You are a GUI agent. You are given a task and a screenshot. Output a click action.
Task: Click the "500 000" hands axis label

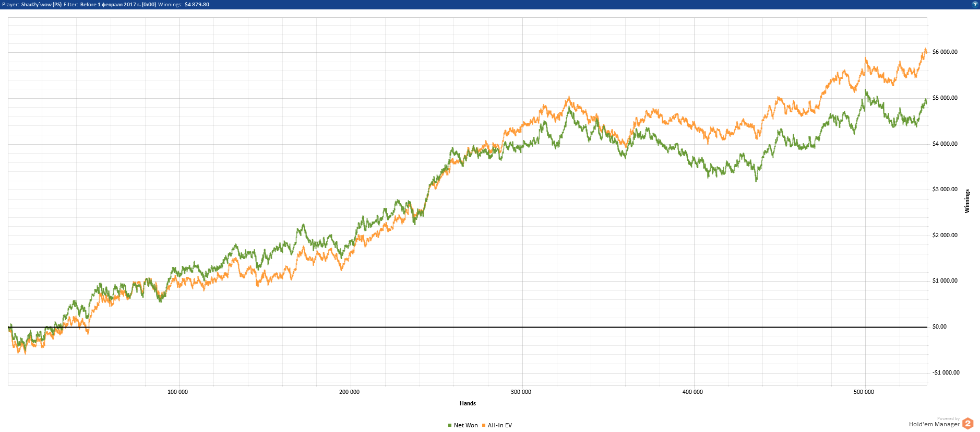tap(864, 392)
